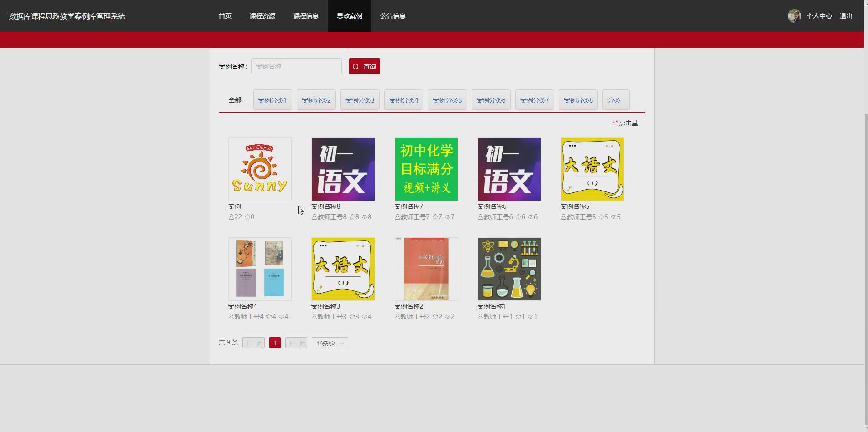Click the 点击量 trend chart sort icon
Image resolution: width=868 pixels, height=432 pixels.
click(614, 123)
